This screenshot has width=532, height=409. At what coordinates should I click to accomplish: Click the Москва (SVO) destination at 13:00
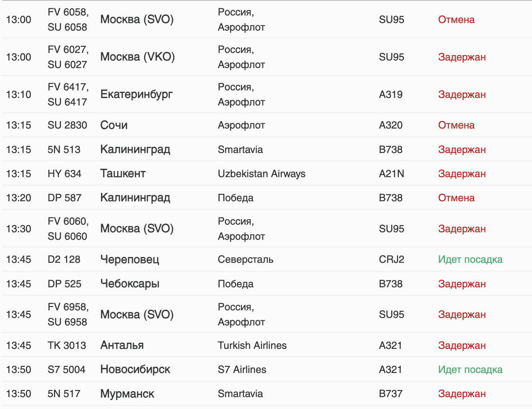pos(137,19)
